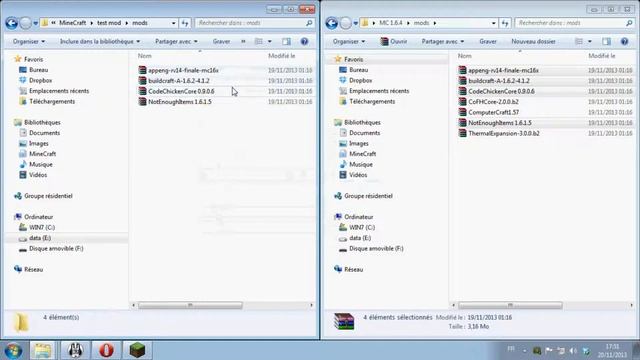
Task: Click search field in right window
Action: [x=575, y=23]
